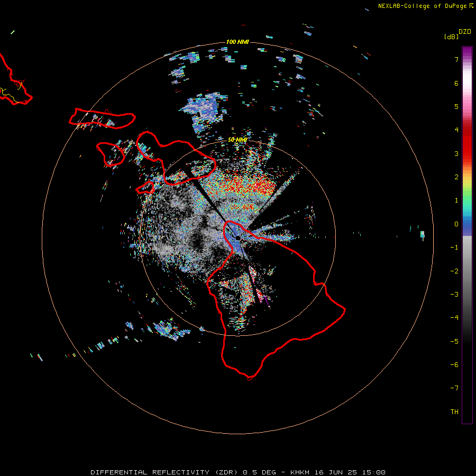Click the -2 value on the color scale

(x=454, y=271)
